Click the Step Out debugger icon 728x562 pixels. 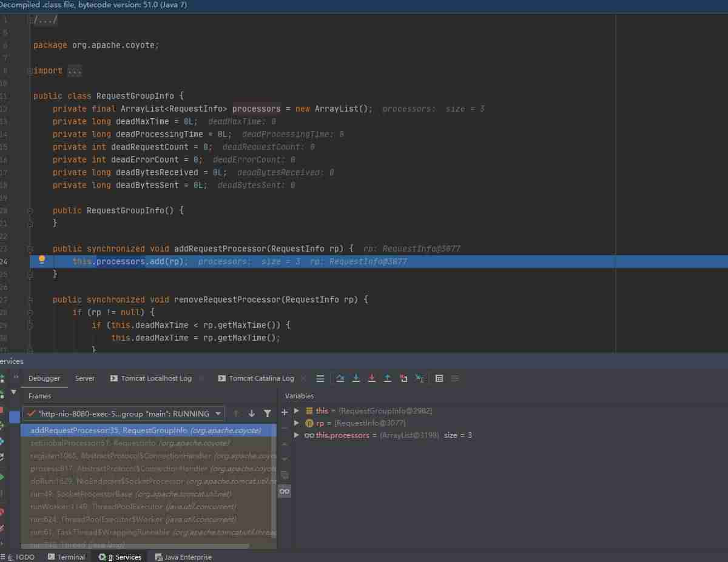(x=388, y=378)
